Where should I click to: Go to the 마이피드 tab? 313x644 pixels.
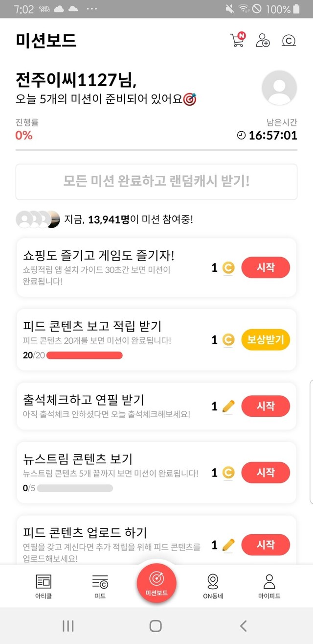(269, 586)
